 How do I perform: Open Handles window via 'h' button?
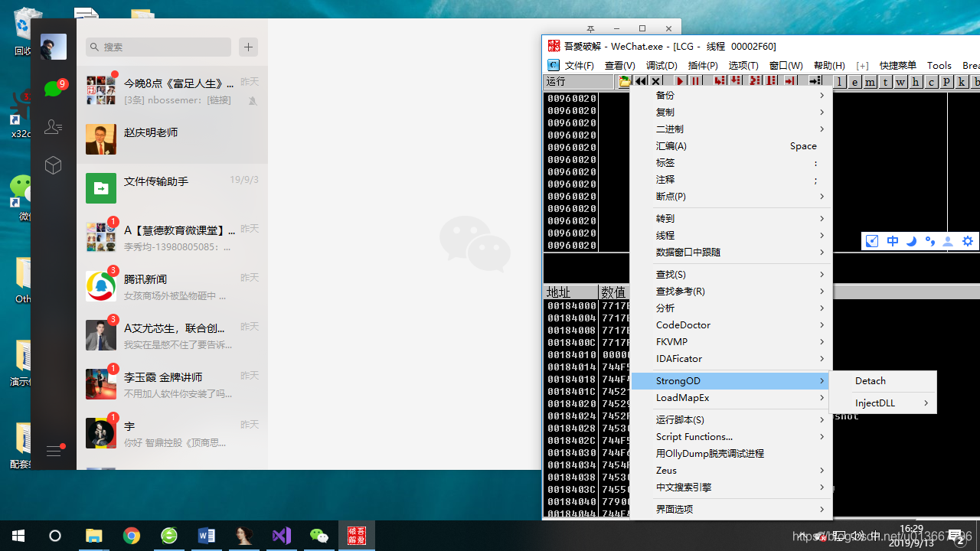pyautogui.click(x=916, y=82)
